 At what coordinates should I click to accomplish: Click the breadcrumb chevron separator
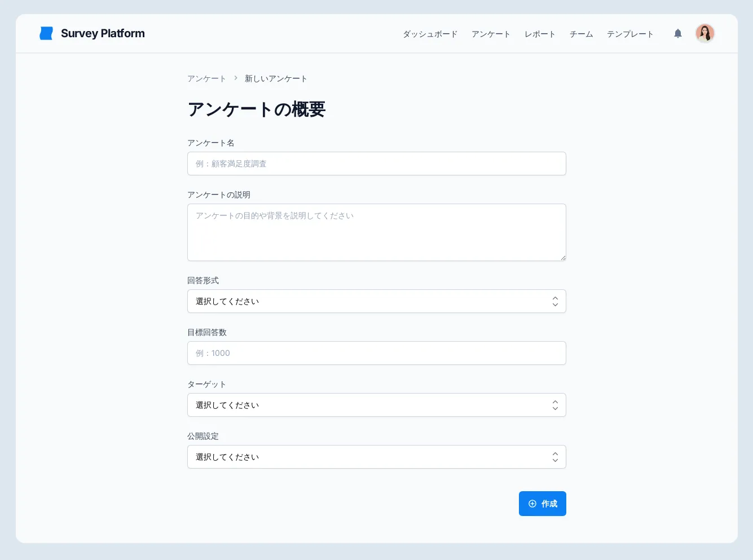pyautogui.click(x=236, y=78)
